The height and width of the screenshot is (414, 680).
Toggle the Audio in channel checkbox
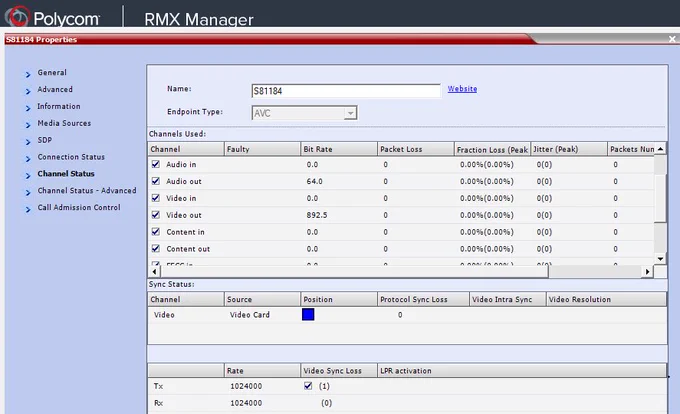click(156, 164)
